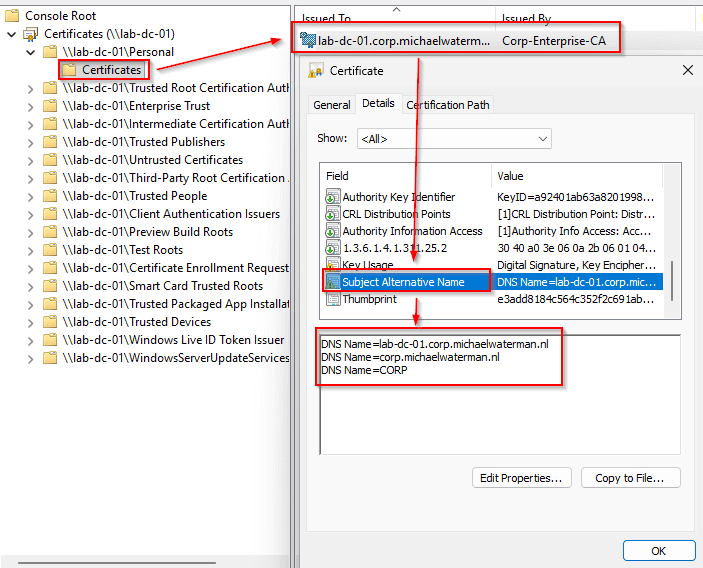703x568 pixels.
Task: Expand the Enterprise Trust store
Action: (32, 106)
